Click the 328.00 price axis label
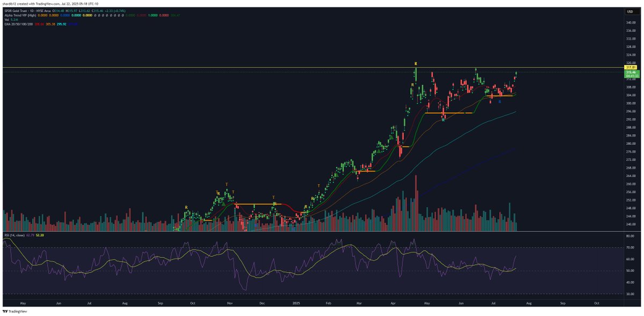Viewport: 644px width, 316px height. [x=632, y=47]
